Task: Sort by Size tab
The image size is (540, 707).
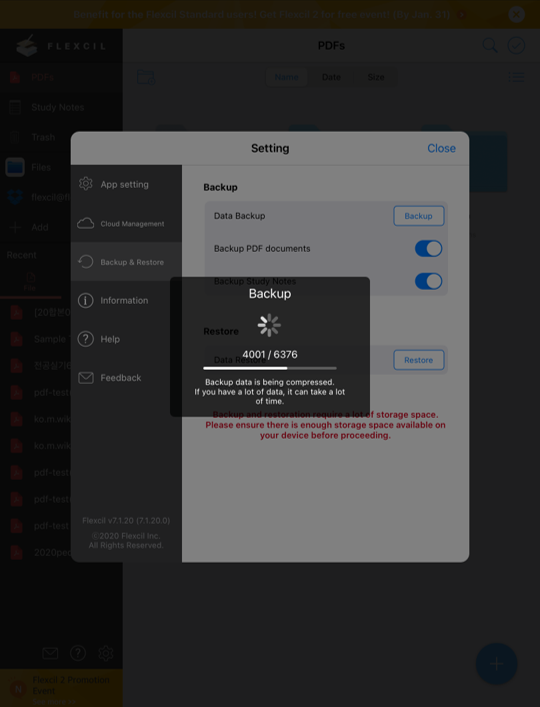Action: point(376,77)
